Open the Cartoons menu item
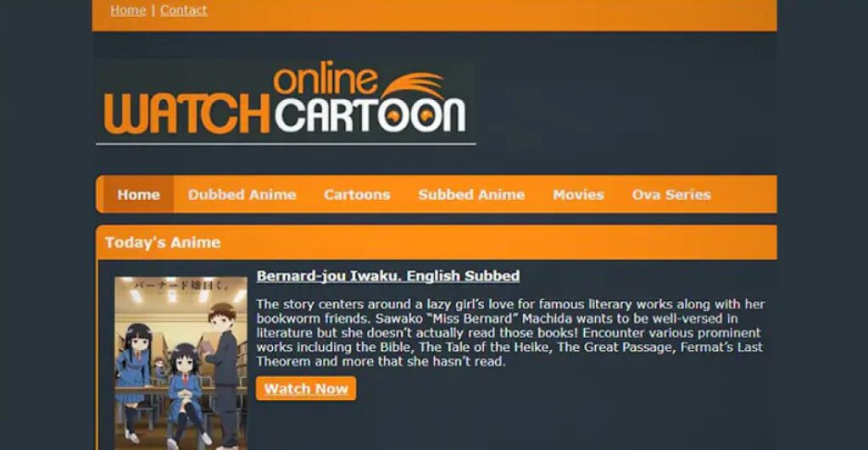The image size is (868, 450). (x=357, y=194)
